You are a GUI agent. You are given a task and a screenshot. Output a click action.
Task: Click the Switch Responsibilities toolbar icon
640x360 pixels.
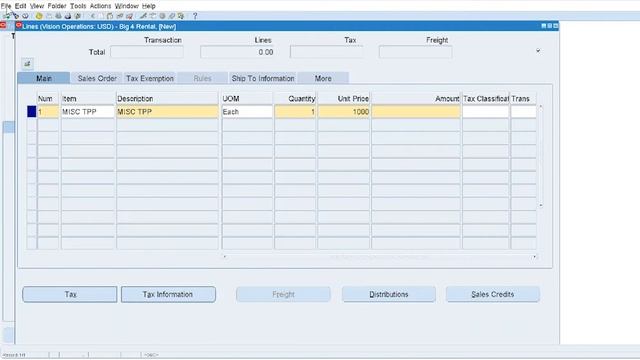tap(58, 16)
